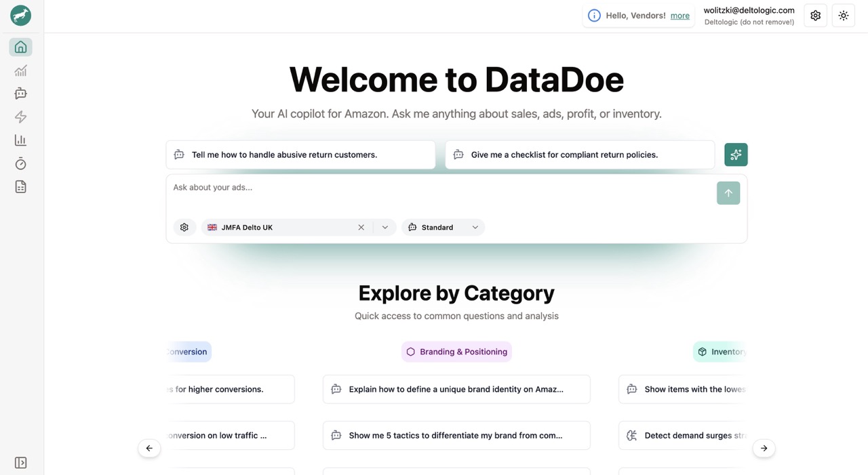Click the info icon beside Hello, Vendors!
The width and height of the screenshot is (868, 475).
(x=594, y=16)
